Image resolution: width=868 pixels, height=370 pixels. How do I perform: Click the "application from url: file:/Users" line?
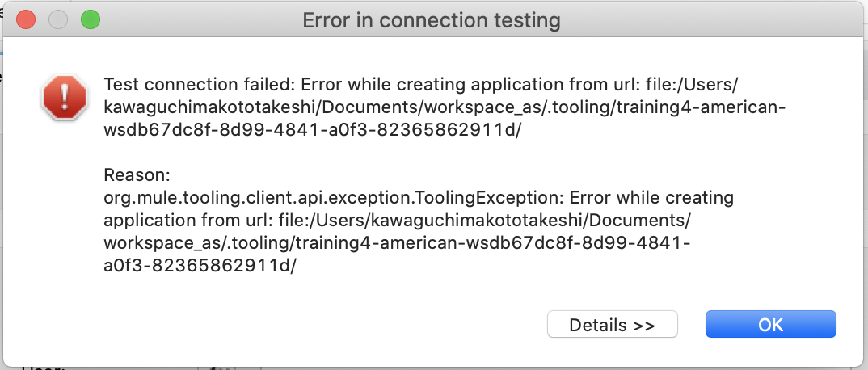398,220
